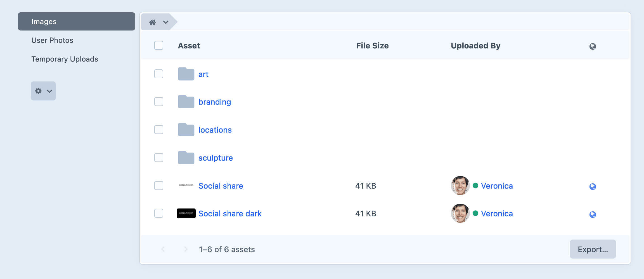Open the locations folder link
The width and height of the screenshot is (644, 279).
(x=215, y=130)
